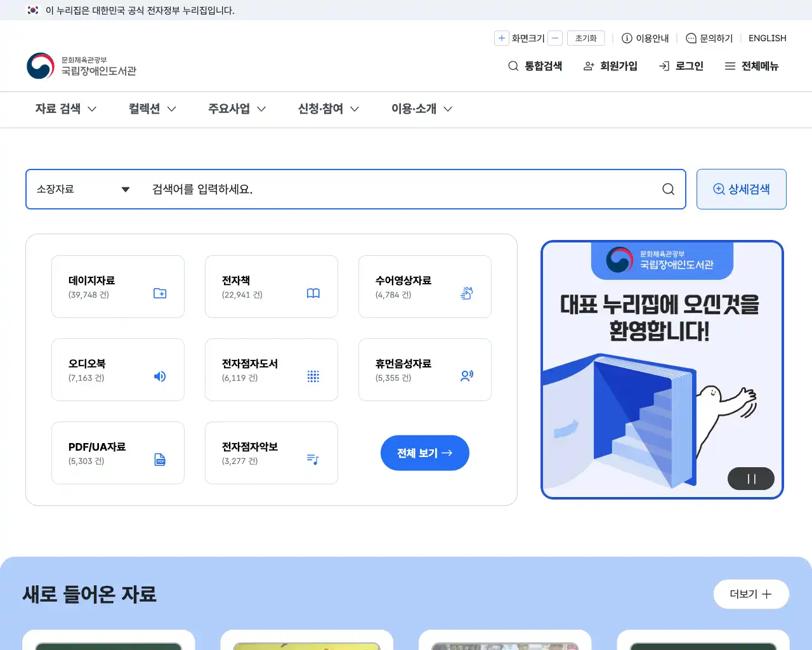Image resolution: width=812 pixels, height=650 pixels.
Task: Open 로그인 login page
Action: pyautogui.click(x=681, y=66)
